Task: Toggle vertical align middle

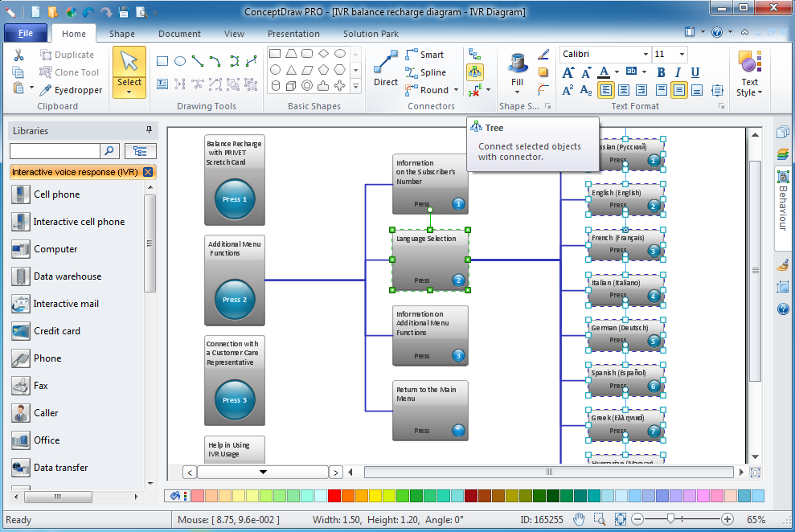Action: tap(679, 90)
